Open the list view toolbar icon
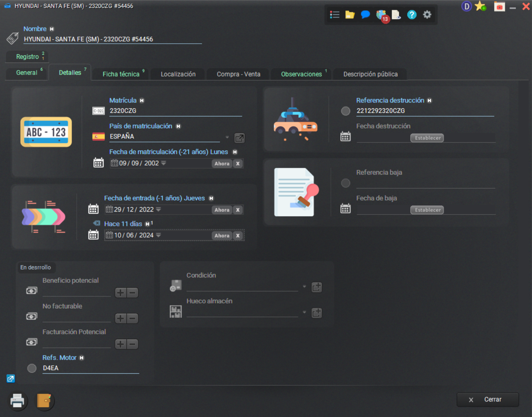This screenshot has height=417, width=532. pos(335,15)
